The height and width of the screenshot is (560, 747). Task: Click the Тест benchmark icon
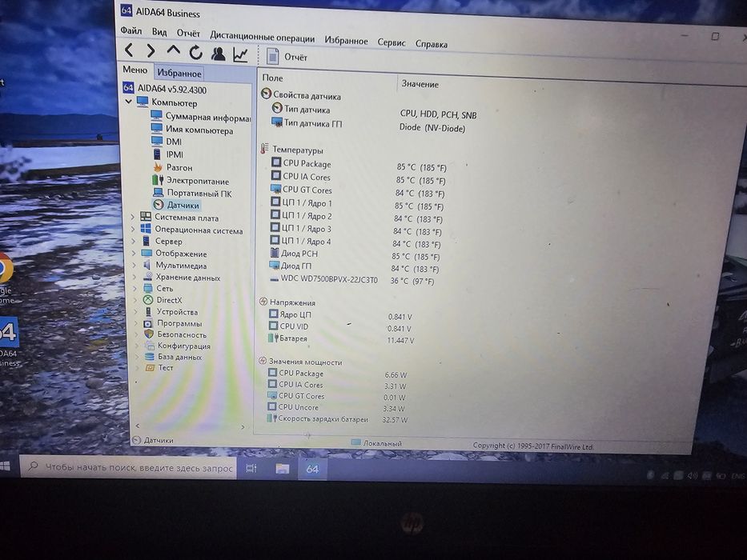[x=150, y=367]
